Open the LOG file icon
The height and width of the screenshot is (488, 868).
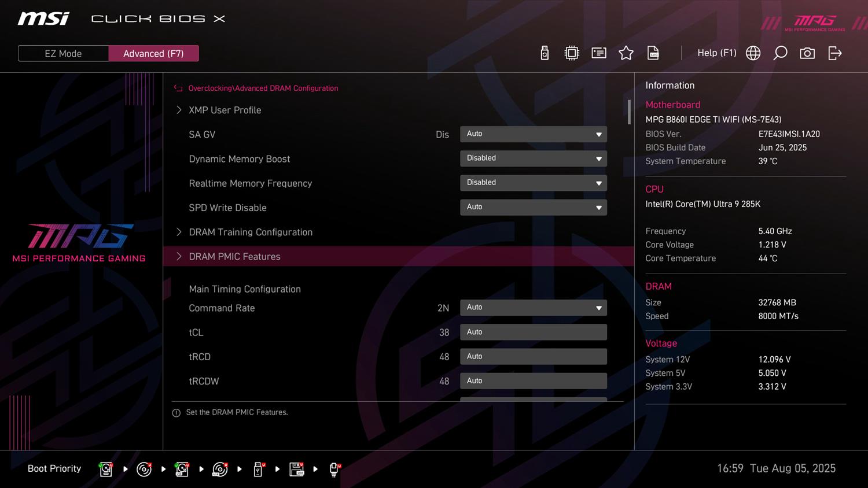(653, 53)
